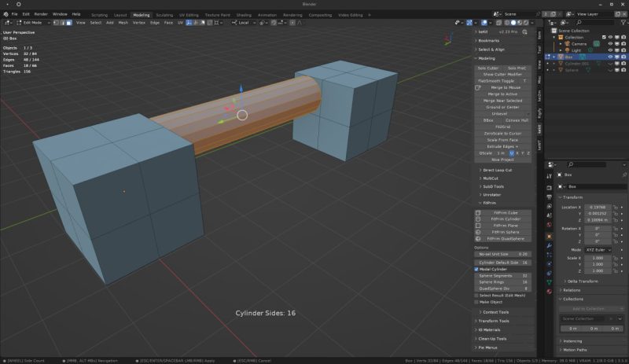Click the Box object name field
The width and height of the screenshot is (629, 364).
[x=590, y=186]
